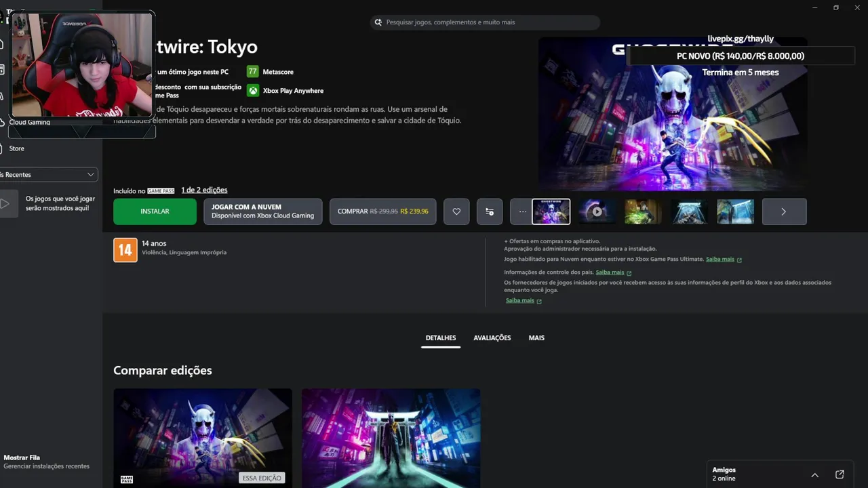Click the green INSTALAR button
Image resolution: width=868 pixels, height=488 pixels.
(155, 211)
